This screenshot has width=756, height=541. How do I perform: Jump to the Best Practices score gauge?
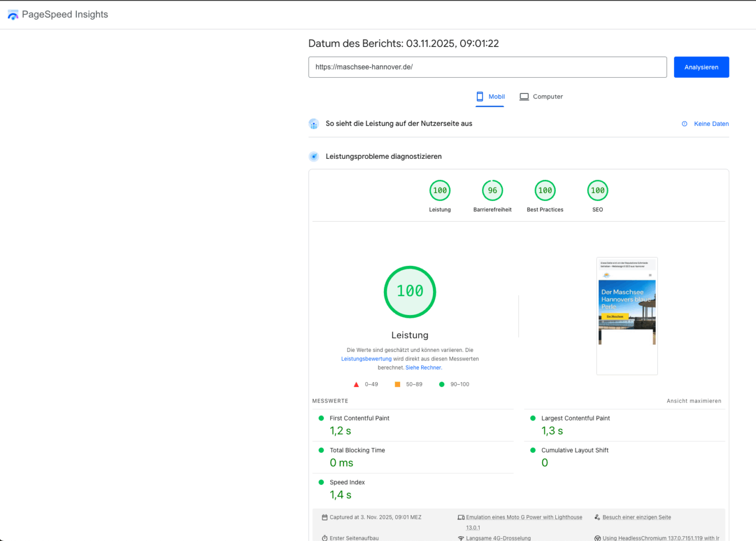coord(545,190)
